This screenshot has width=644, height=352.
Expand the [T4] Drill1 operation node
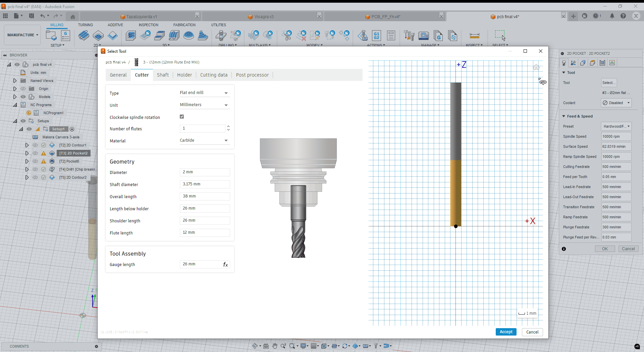(27, 169)
